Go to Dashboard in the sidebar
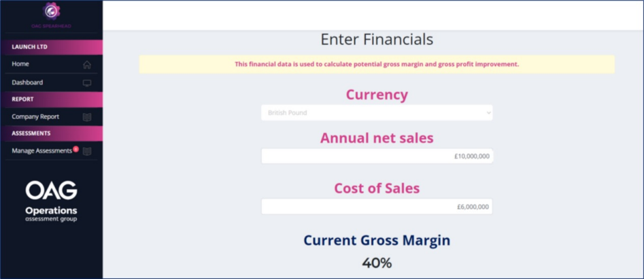 pos(27,82)
